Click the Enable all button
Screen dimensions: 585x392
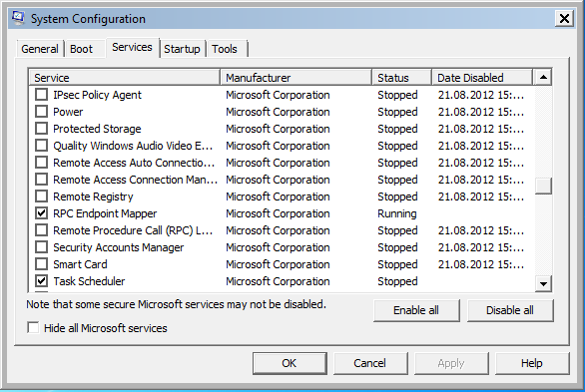click(416, 310)
